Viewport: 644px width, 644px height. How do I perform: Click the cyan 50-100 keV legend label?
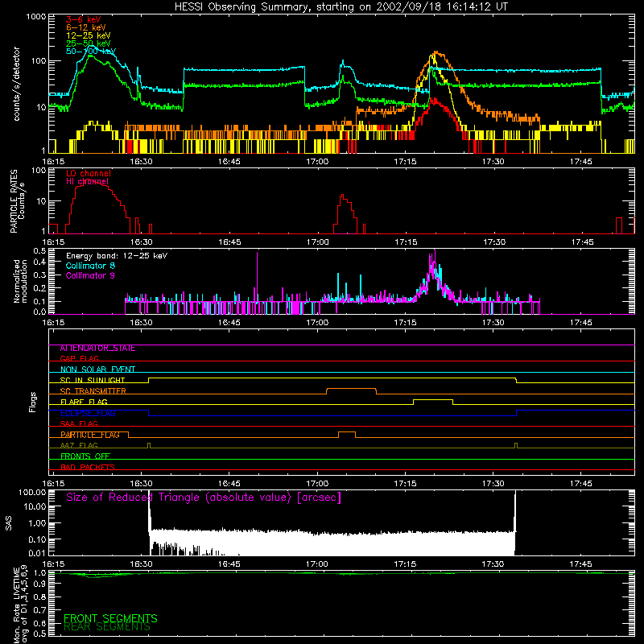[x=91, y=52]
